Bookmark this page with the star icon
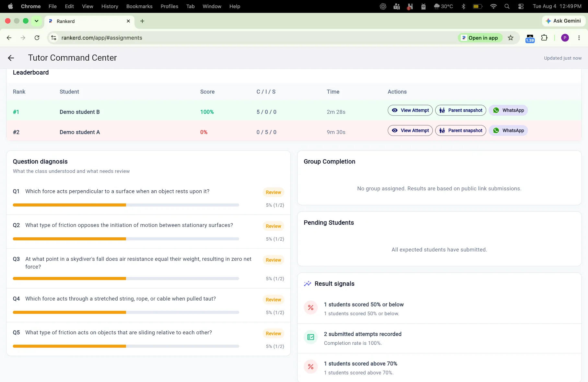Viewport: 588px width, 382px height. tap(511, 38)
